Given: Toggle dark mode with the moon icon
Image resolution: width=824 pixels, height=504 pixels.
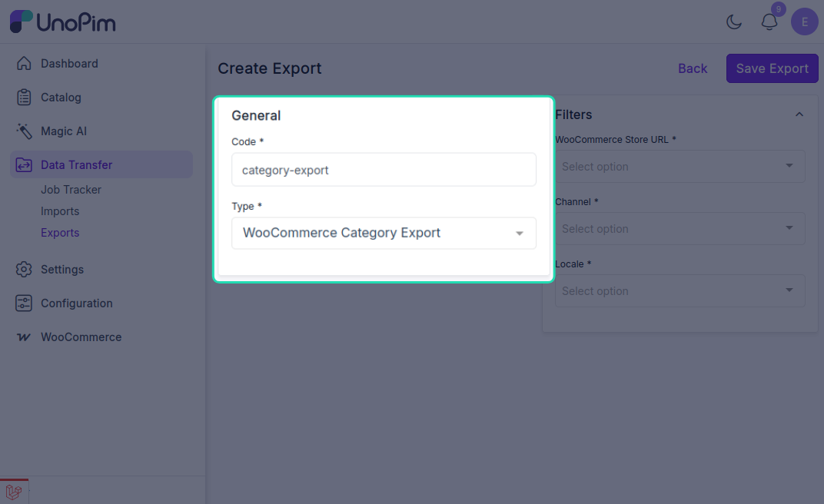Looking at the screenshot, I should click(733, 22).
